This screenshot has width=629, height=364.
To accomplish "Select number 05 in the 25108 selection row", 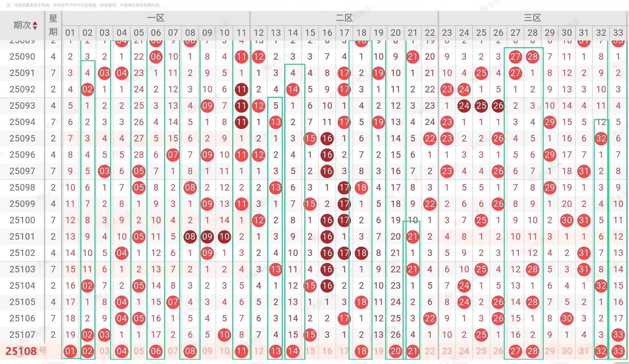I will pos(139,351).
